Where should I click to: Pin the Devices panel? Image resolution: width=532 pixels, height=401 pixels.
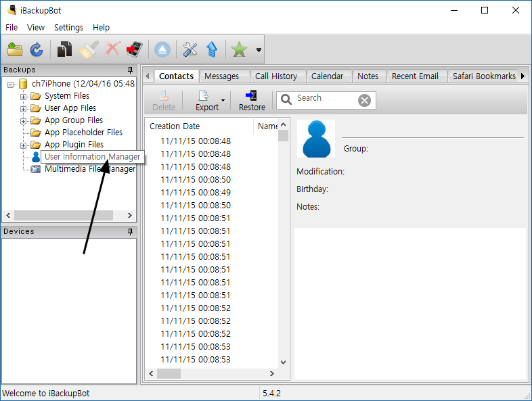(x=130, y=231)
